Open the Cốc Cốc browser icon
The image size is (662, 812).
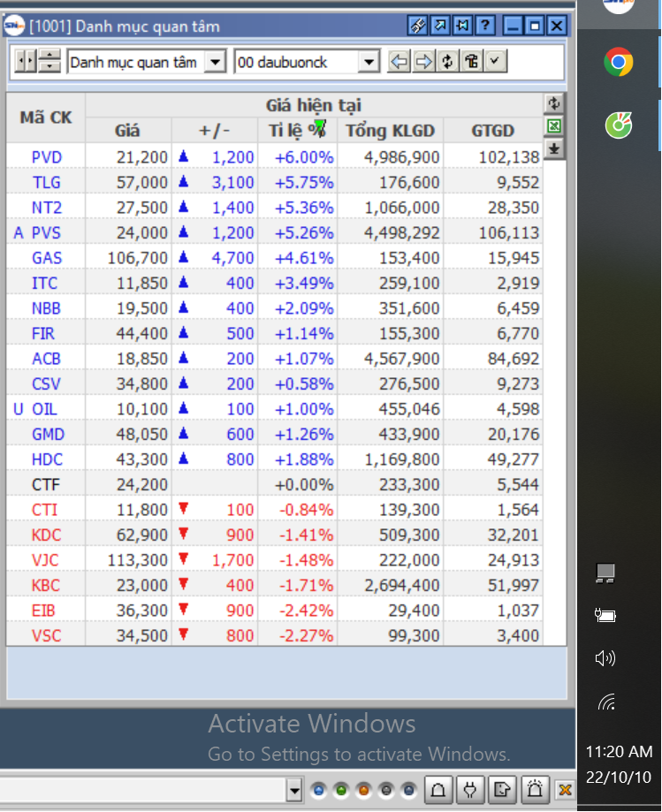tap(618, 125)
